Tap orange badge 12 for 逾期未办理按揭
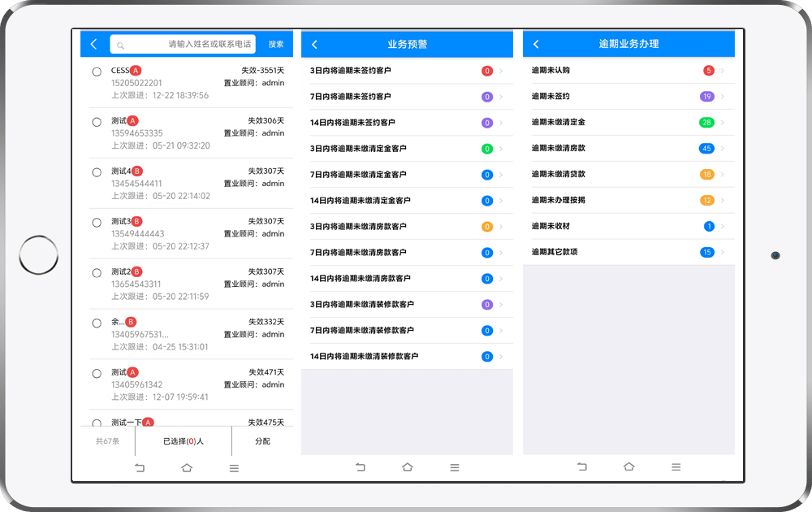The height and width of the screenshot is (512, 812). [707, 200]
